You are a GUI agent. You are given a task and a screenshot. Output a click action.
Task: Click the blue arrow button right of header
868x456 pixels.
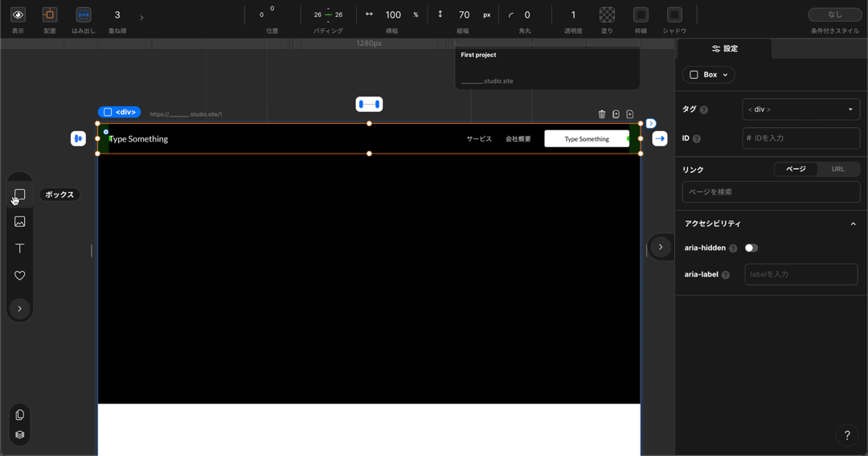660,138
